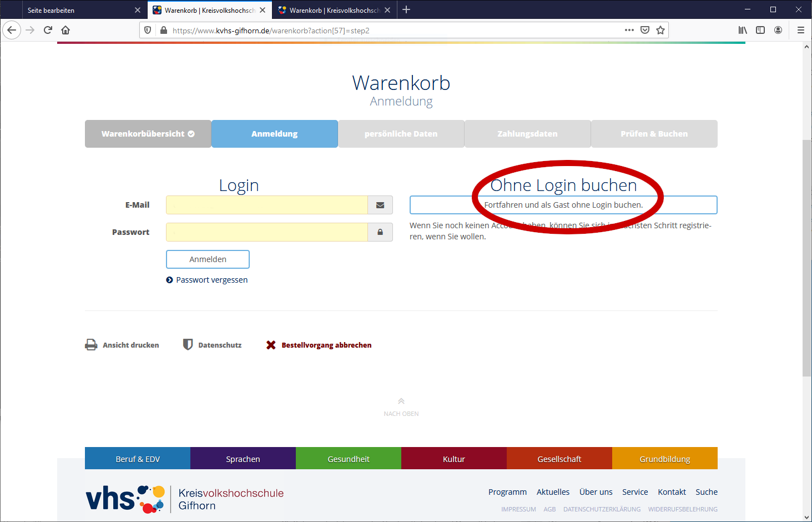812x522 pixels.
Task: Open the Passwort vergessen link
Action: pyautogui.click(x=211, y=280)
